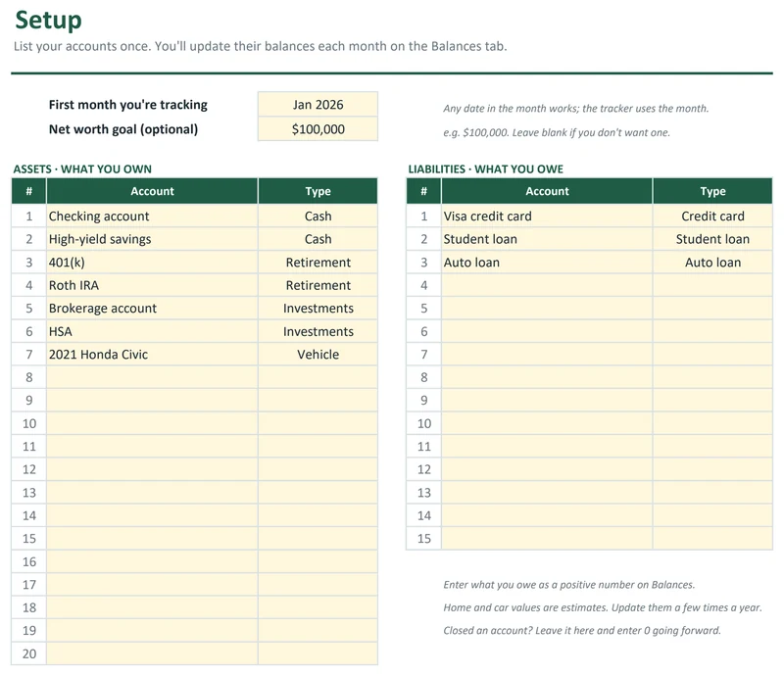The width and height of the screenshot is (784, 676).
Task: Click the LIABILITIES · WHAT YOU OWE heading
Action: 485,169
